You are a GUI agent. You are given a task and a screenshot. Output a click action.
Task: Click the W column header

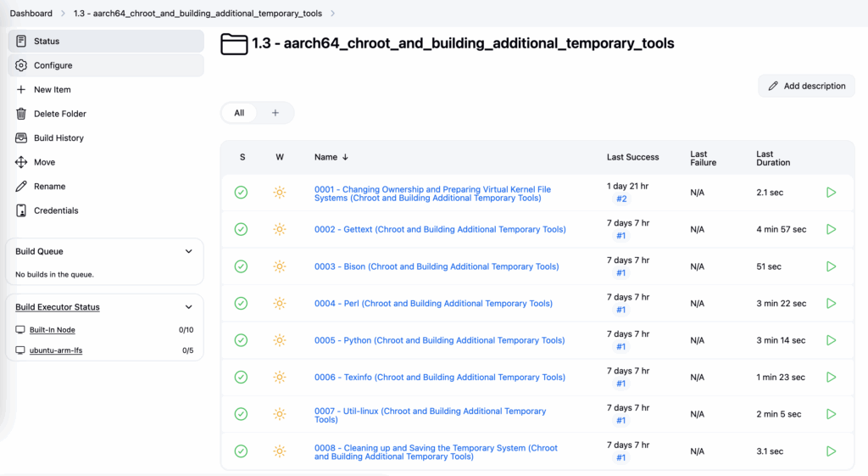point(280,157)
